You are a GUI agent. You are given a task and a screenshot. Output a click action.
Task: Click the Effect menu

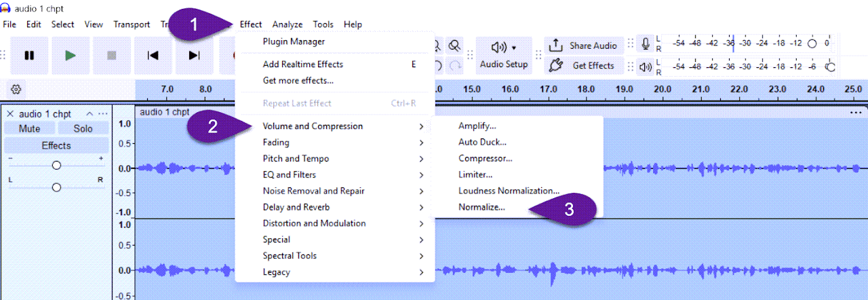(x=251, y=24)
